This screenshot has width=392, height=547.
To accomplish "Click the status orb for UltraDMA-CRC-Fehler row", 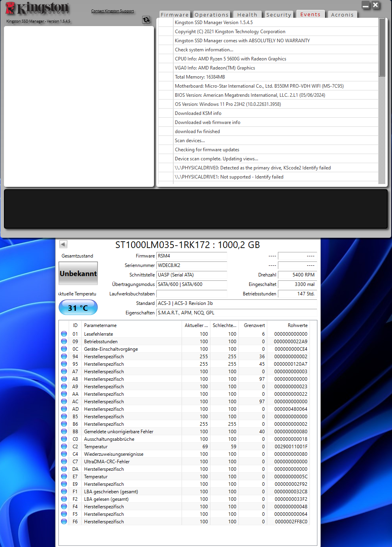I will click(64, 461).
